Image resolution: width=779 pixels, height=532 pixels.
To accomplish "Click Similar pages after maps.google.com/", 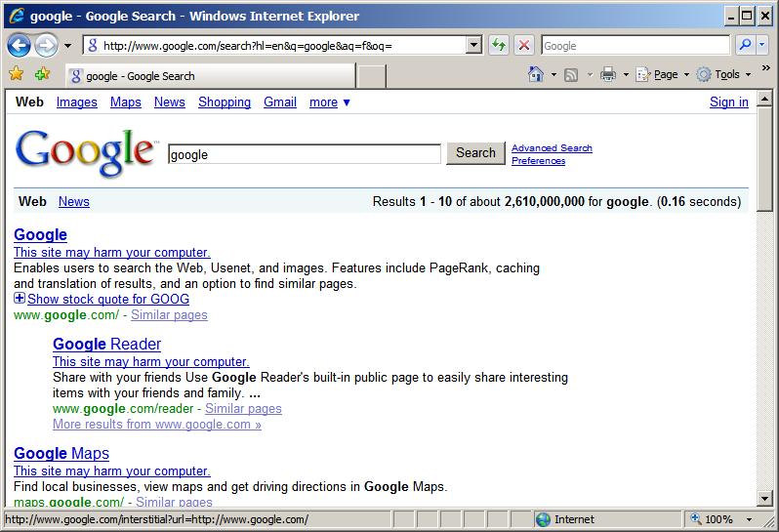I will pos(174,502).
